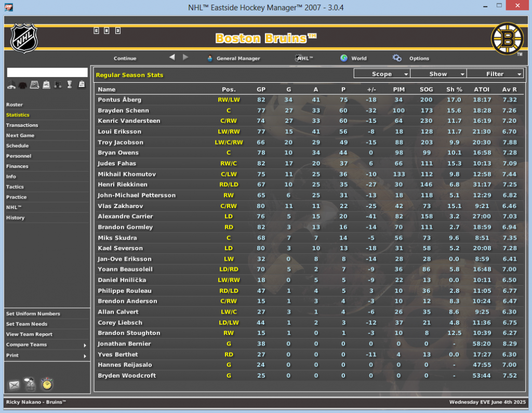
Task: Click the sidebar search input field
Action: 47,72
